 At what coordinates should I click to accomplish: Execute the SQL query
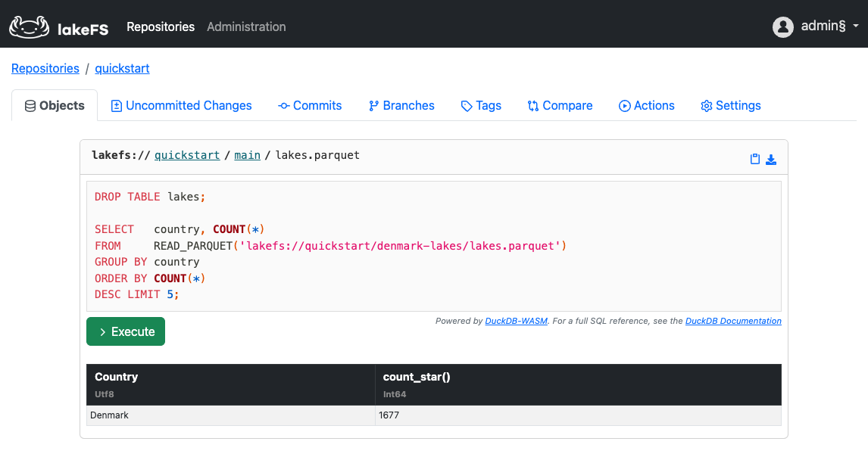(125, 331)
